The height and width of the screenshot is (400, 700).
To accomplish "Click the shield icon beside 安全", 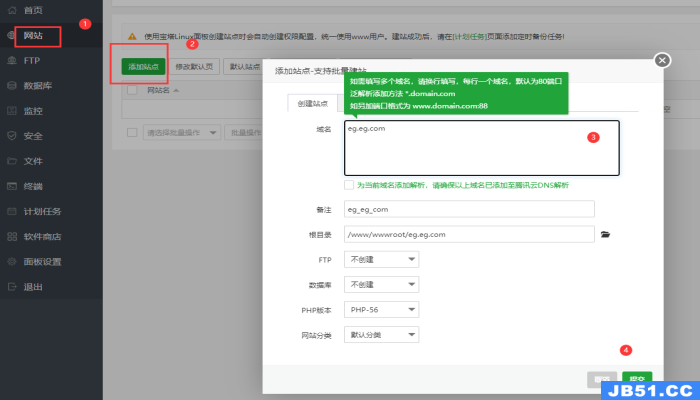I will click(x=12, y=136).
